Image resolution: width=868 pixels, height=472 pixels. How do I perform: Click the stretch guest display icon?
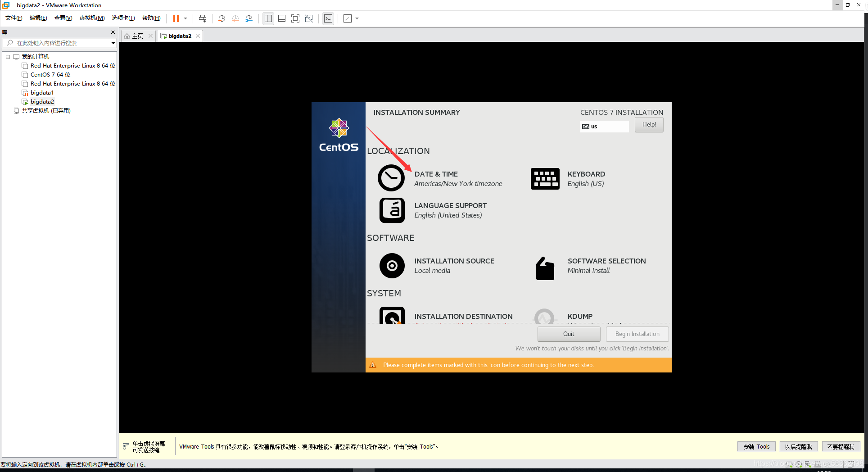(348, 18)
